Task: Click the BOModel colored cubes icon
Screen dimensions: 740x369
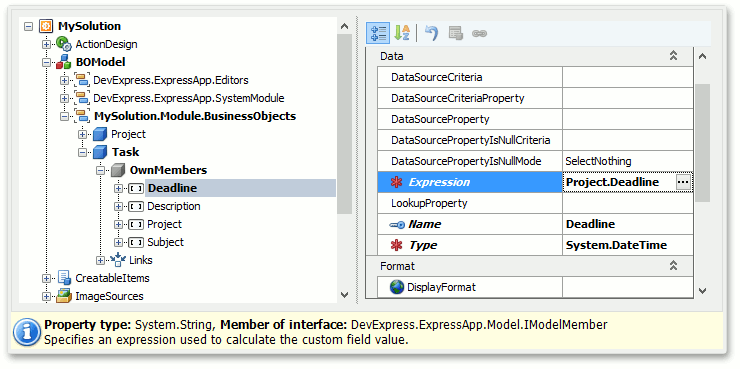Action: point(64,62)
